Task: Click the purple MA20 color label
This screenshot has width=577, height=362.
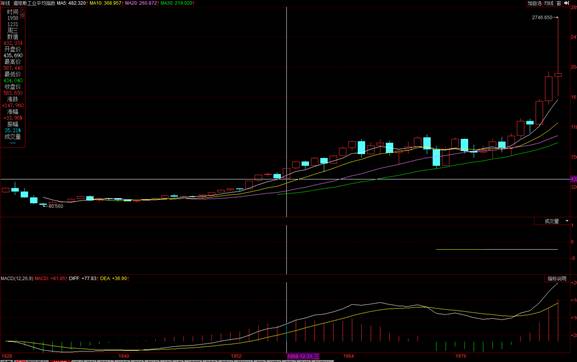Action: point(141,3)
